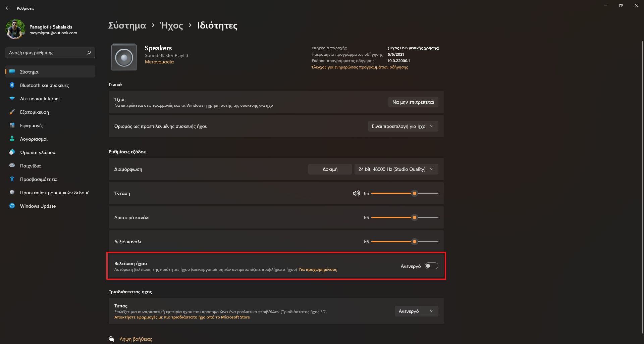The width and height of the screenshot is (644, 344).
Task: Click the Speakers device thumbnail image
Action: [x=124, y=57]
